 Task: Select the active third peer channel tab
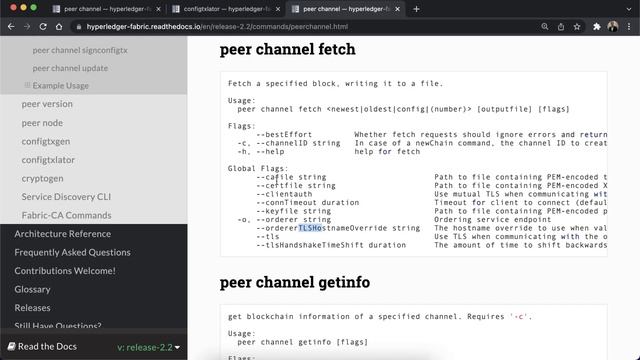(x=346, y=9)
